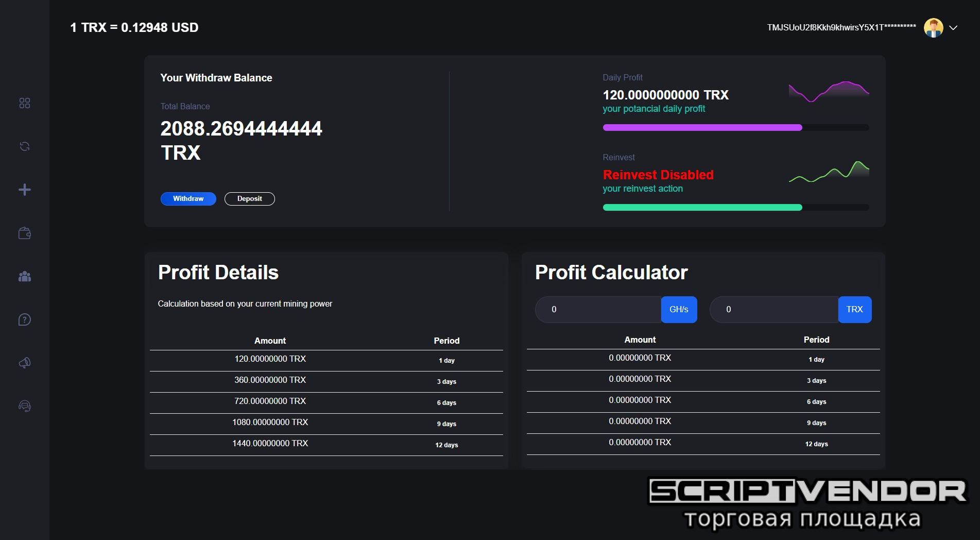The height and width of the screenshot is (540, 980).
Task: Click the green reinvest sparkline chart
Action: point(829,172)
